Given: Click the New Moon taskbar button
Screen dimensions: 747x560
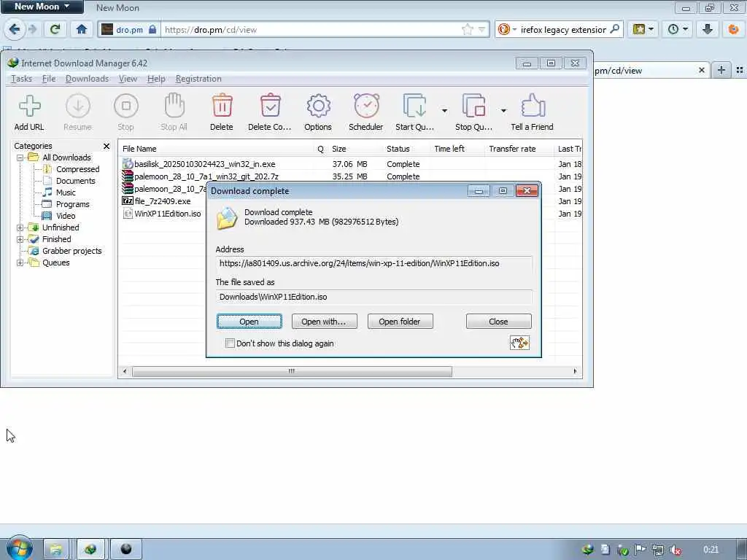Looking at the screenshot, I should 125,550.
